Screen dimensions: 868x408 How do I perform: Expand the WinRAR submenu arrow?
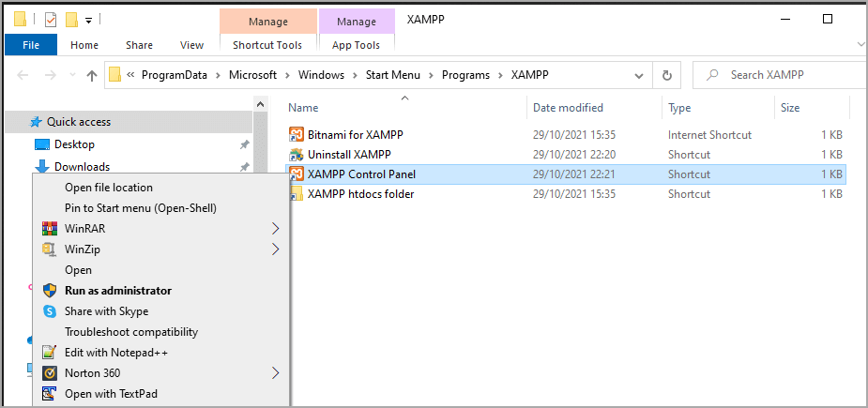275,229
